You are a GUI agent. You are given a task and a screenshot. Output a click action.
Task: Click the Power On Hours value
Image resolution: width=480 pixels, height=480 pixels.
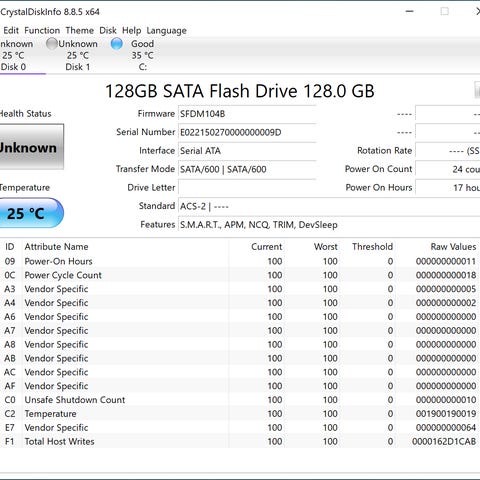pos(448,188)
